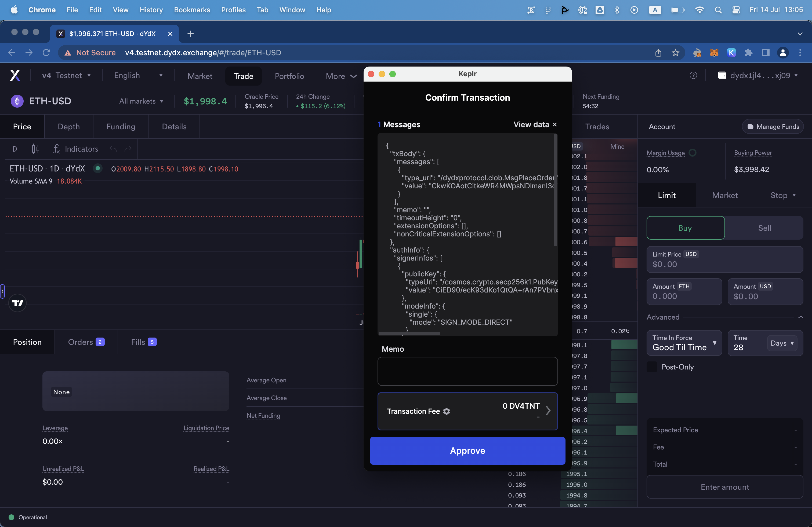Enable the Post-Only checkbox
Screen dimensions: 812x527
[651, 367]
